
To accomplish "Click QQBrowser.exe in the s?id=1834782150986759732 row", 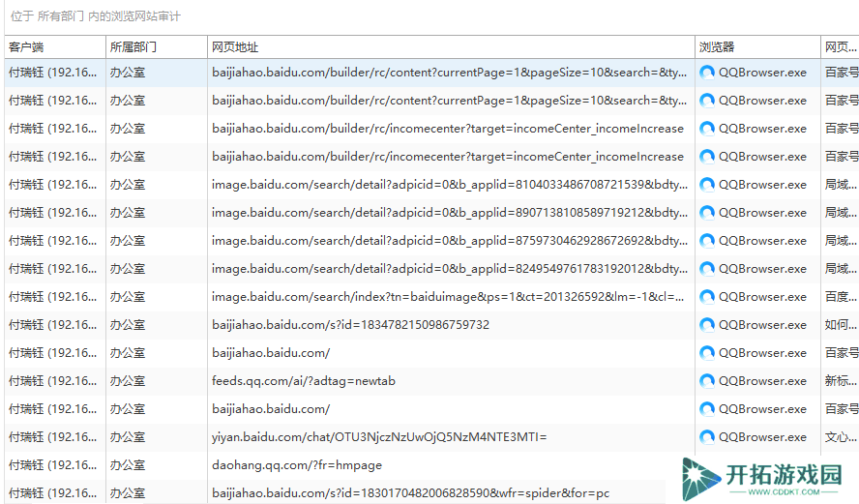I will (762, 325).
